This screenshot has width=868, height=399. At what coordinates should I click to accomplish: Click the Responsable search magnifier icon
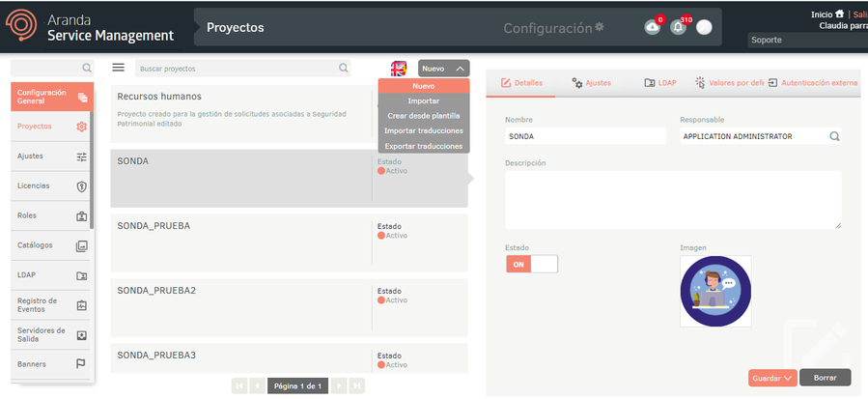[x=834, y=137]
